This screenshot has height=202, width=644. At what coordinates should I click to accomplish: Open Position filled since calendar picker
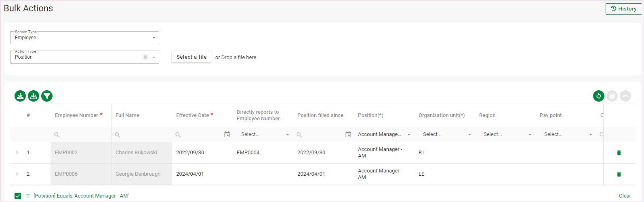(x=348, y=134)
